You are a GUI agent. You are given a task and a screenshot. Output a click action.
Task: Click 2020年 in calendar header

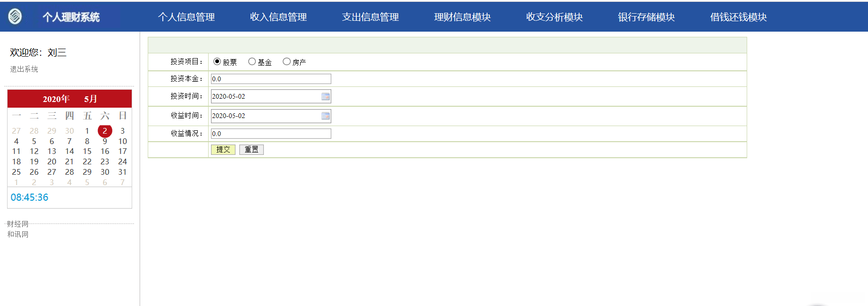[56, 99]
